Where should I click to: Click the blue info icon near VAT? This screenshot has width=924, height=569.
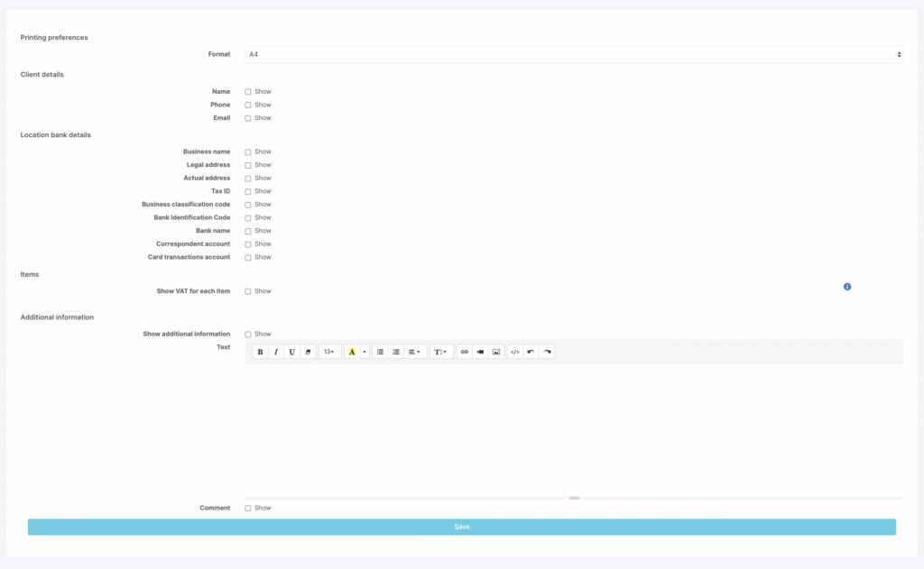(x=847, y=287)
